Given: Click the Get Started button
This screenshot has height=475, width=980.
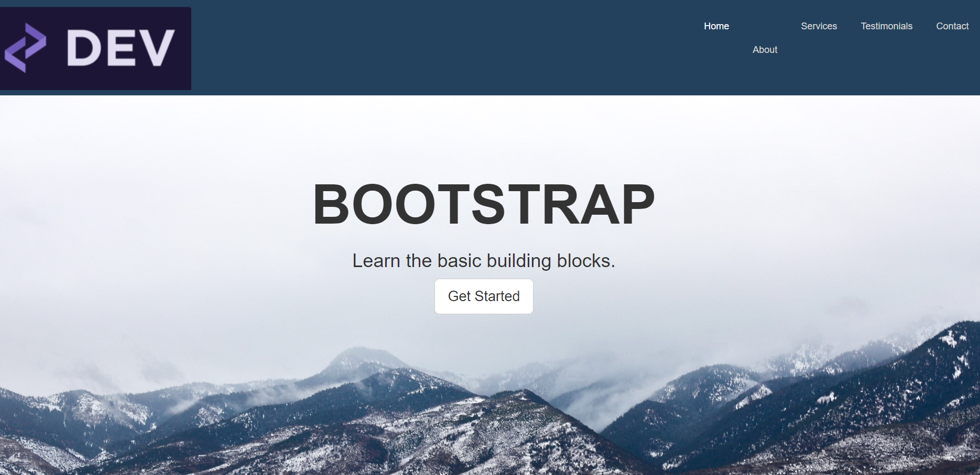Looking at the screenshot, I should (484, 296).
